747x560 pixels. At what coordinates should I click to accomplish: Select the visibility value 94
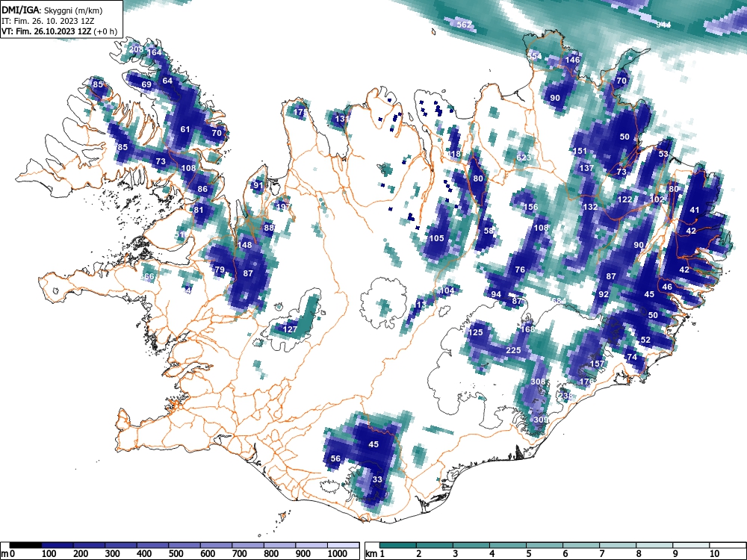[496, 294]
